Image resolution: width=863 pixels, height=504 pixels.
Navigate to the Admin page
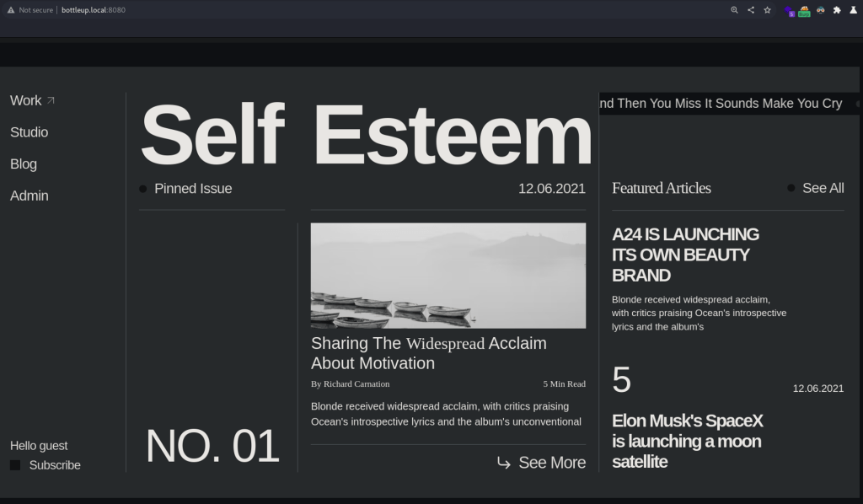click(x=29, y=196)
